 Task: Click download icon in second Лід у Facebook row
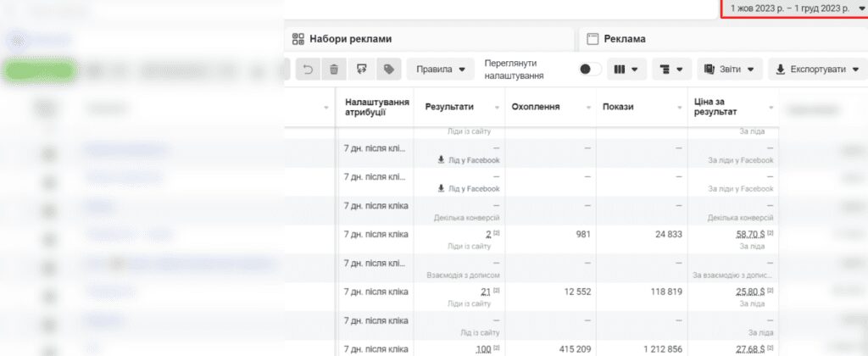441,188
